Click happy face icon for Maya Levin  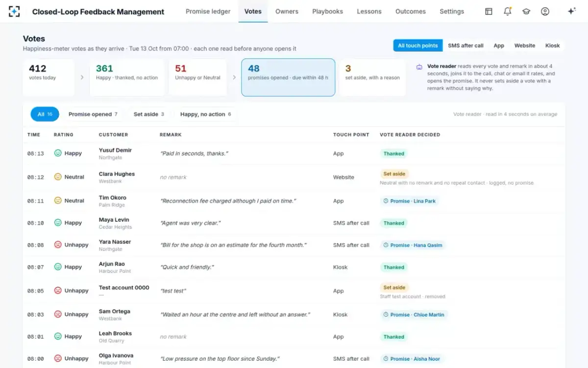tap(58, 222)
